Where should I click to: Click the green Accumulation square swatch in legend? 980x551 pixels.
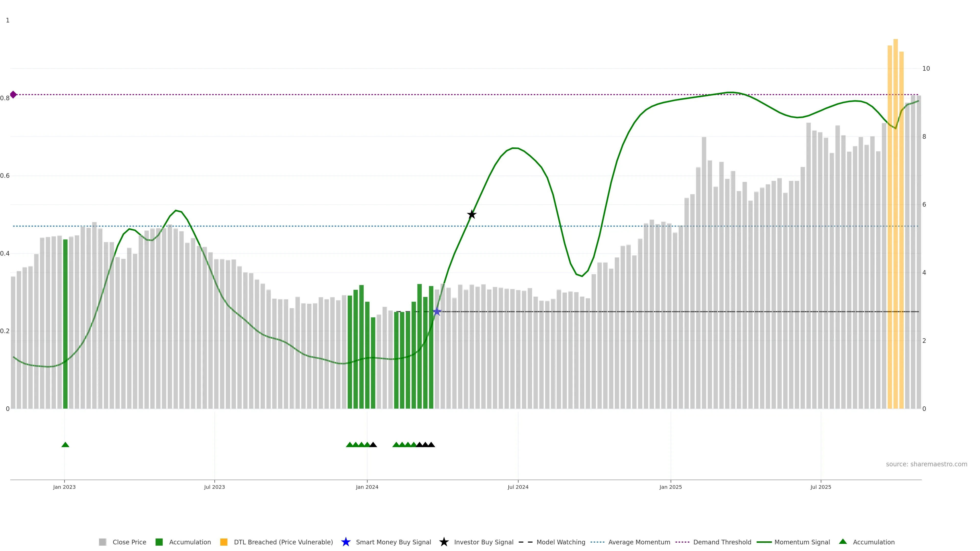(159, 542)
